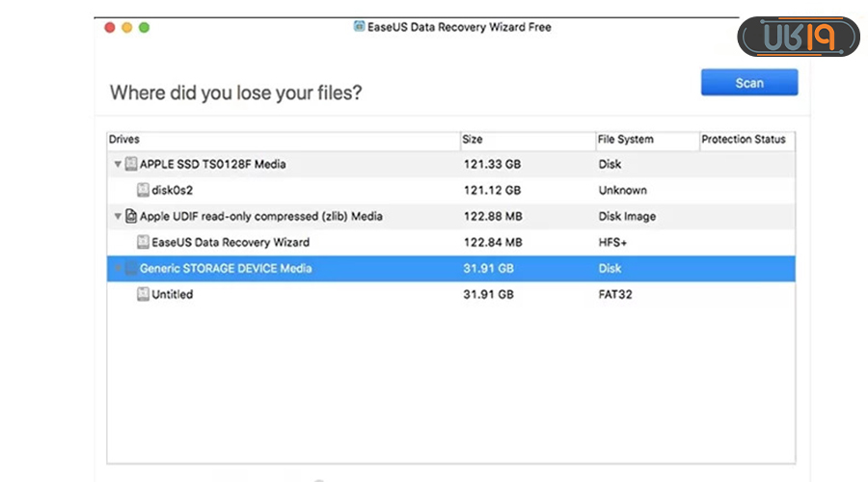Sort by the Drives column header
This screenshot has height=482, width=868.
point(280,140)
